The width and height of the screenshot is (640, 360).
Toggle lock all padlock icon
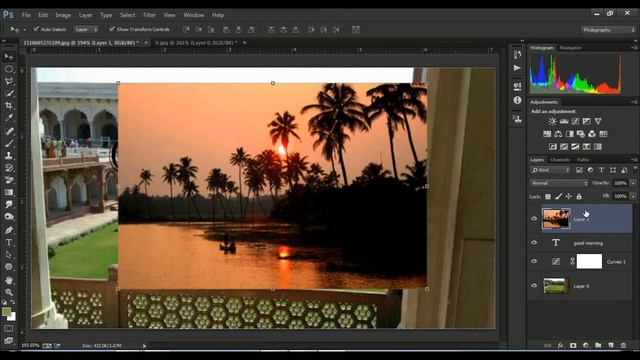(579, 196)
